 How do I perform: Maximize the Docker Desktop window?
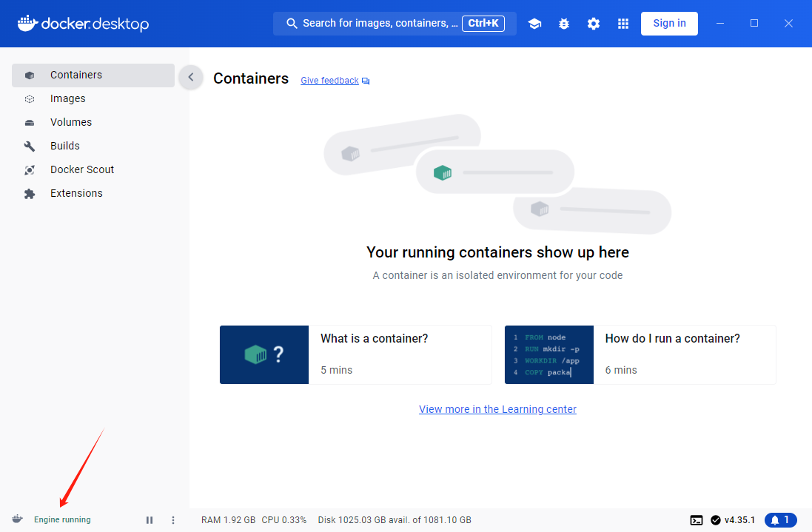(754, 23)
